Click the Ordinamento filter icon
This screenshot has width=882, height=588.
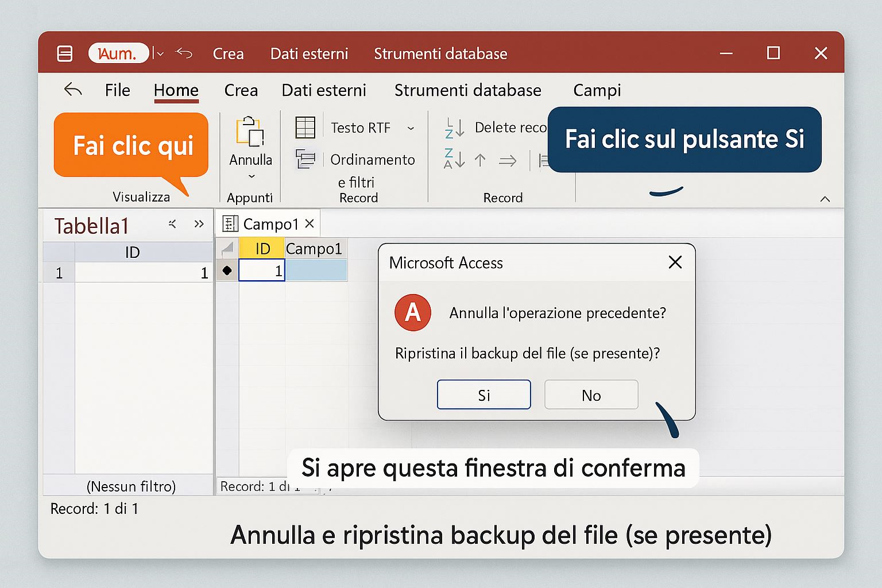point(305,159)
